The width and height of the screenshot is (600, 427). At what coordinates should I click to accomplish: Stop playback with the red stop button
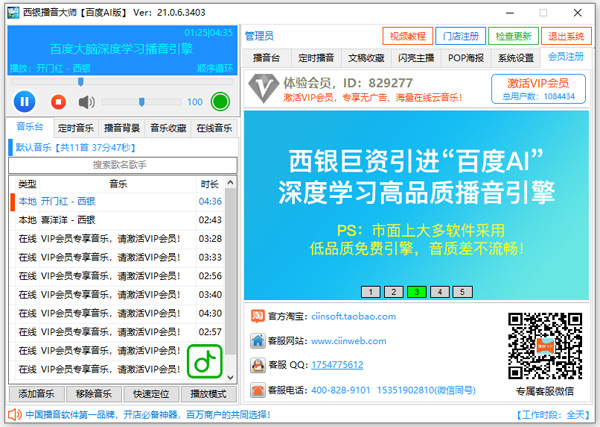coord(58,102)
